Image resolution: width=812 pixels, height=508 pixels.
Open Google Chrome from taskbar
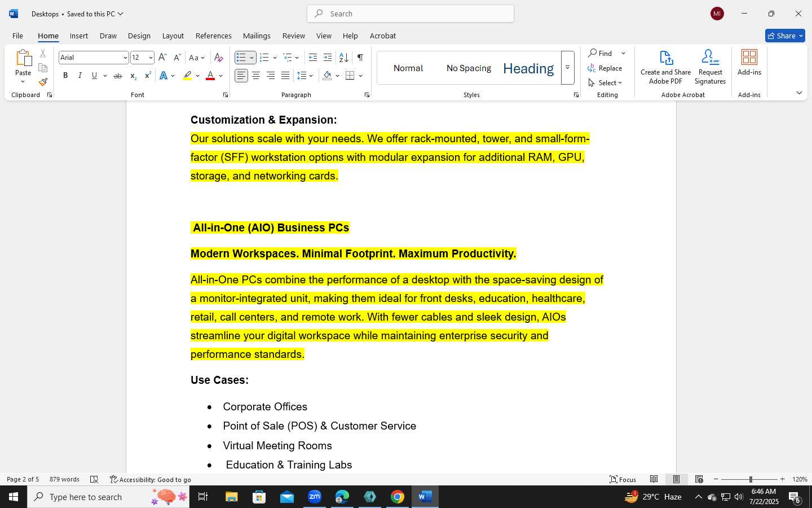click(398, 497)
